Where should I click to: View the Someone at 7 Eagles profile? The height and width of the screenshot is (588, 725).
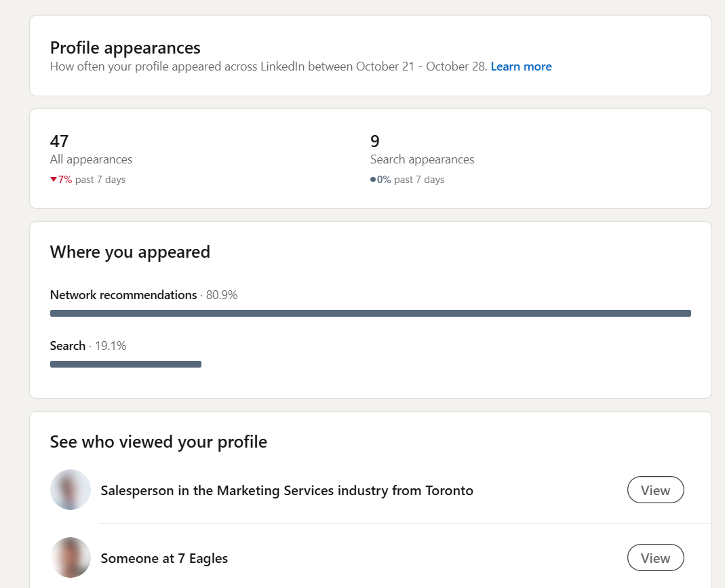tap(655, 557)
